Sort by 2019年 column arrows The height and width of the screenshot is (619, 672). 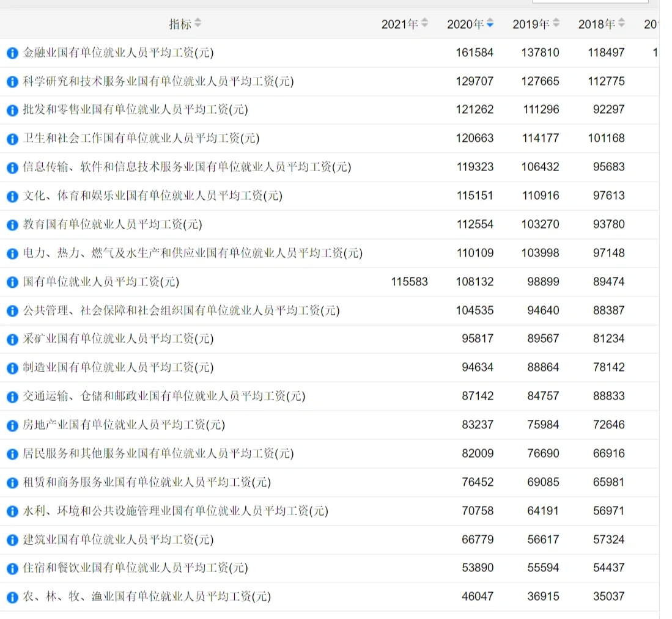[556, 23]
